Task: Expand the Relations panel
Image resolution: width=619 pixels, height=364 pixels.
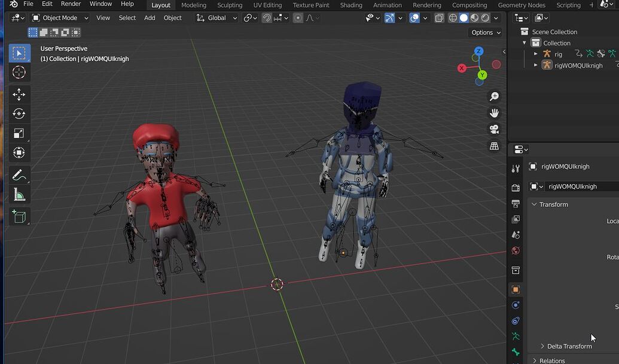Action: pyautogui.click(x=535, y=361)
